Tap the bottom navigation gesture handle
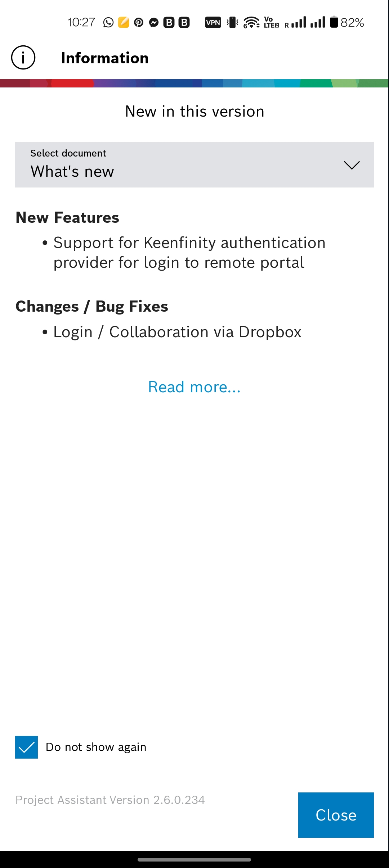 [194, 859]
